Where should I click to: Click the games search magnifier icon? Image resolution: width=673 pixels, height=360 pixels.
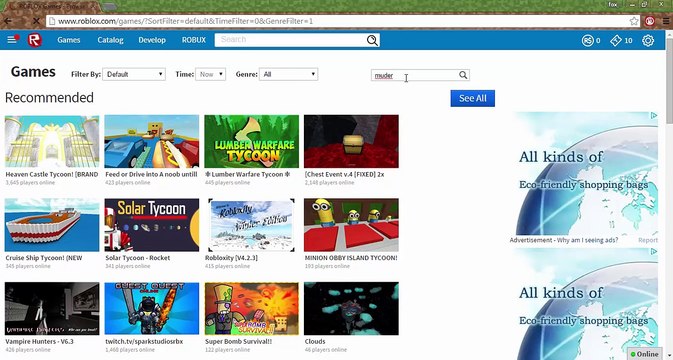pos(463,75)
